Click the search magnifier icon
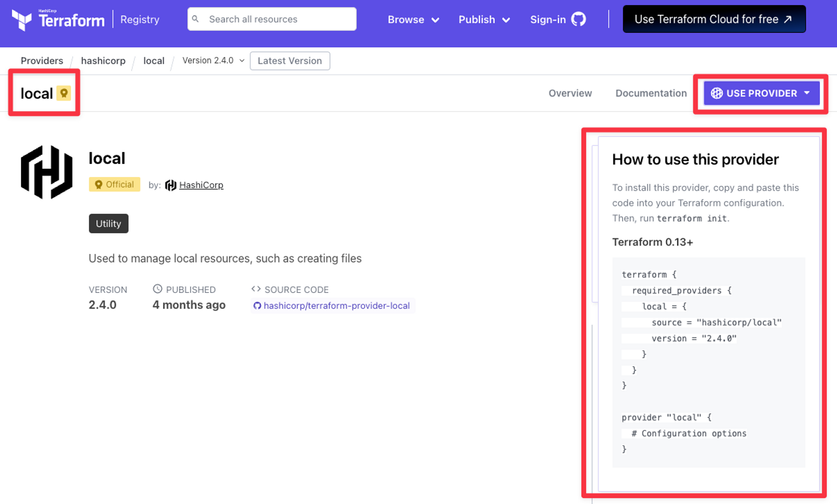 tap(195, 19)
